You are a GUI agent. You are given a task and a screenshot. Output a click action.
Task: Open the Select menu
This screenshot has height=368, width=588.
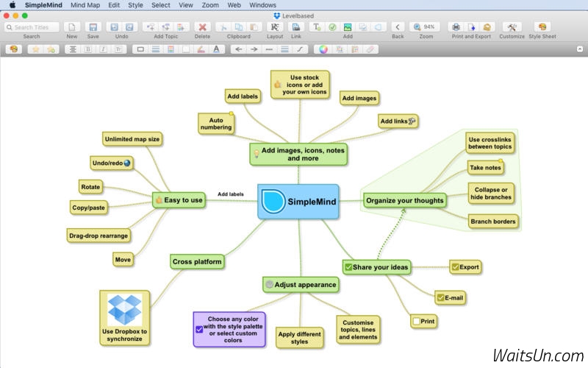(160, 5)
